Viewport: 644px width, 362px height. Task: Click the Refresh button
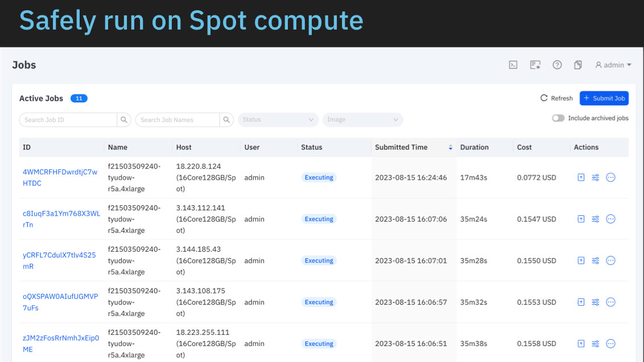[x=556, y=98]
